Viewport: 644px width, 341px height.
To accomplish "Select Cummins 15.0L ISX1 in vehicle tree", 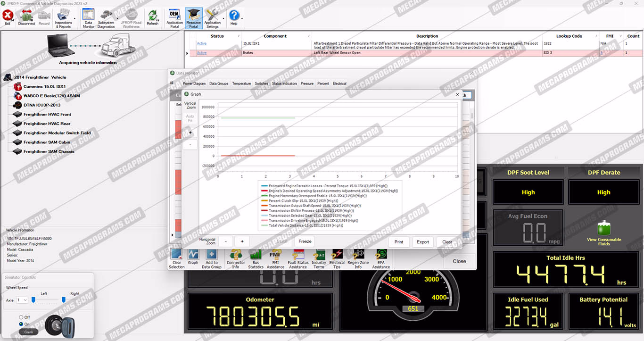I will (44, 87).
